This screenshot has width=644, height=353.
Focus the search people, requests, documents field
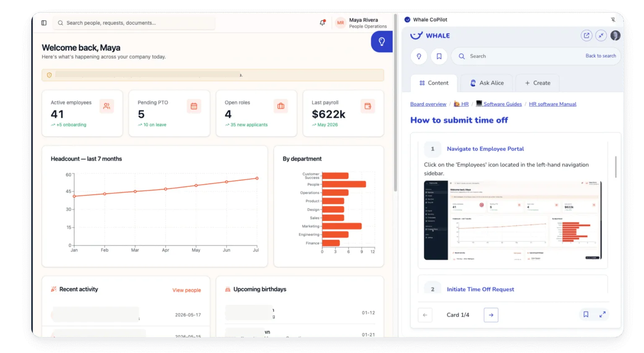134,23
